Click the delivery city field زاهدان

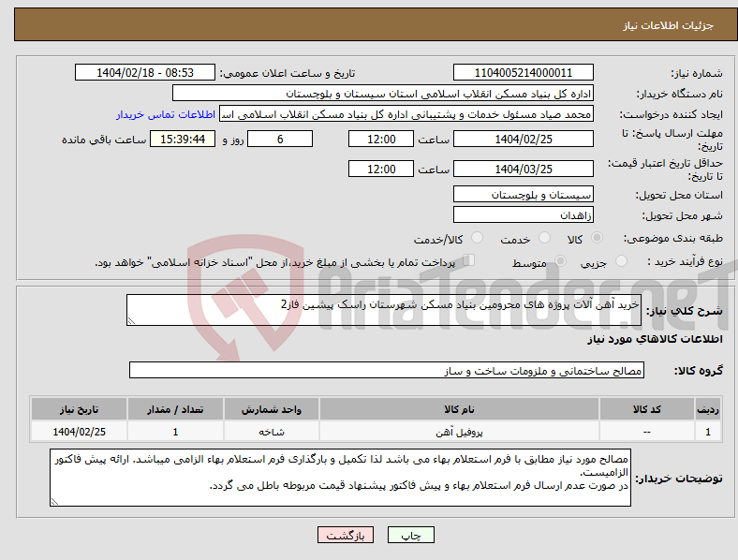523,215
